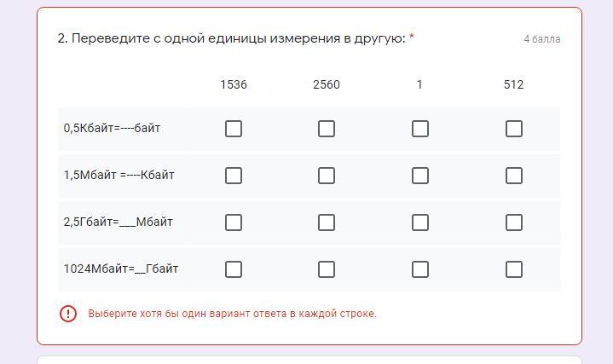Image resolution: width=613 pixels, height=364 pixels.
Task: Check 2560 for the 0,5Кбайт row
Action: point(326,129)
